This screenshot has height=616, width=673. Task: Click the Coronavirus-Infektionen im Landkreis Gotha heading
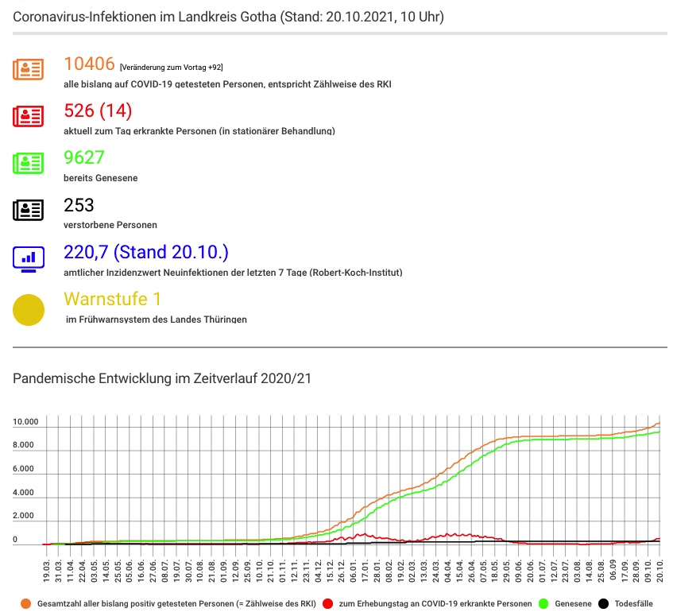228,17
